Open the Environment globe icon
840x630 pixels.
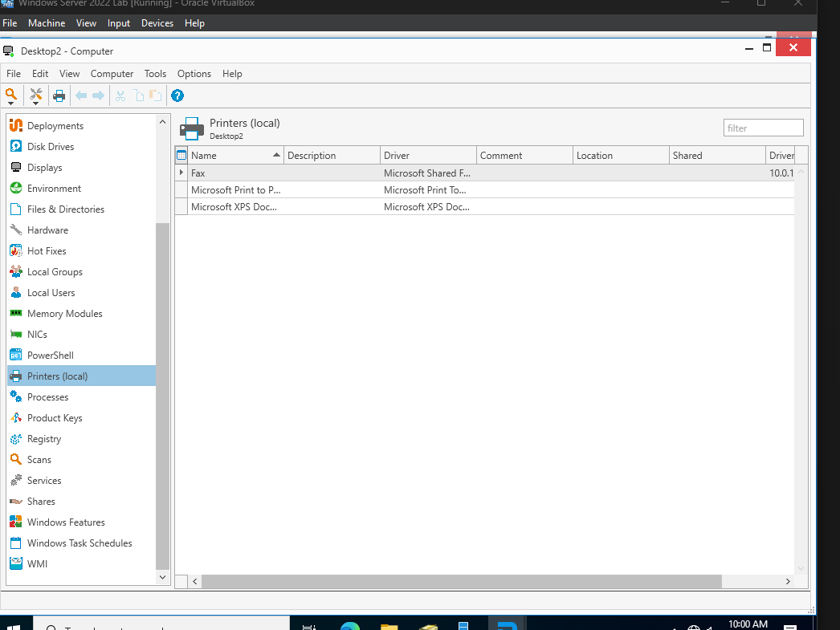point(16,188)
